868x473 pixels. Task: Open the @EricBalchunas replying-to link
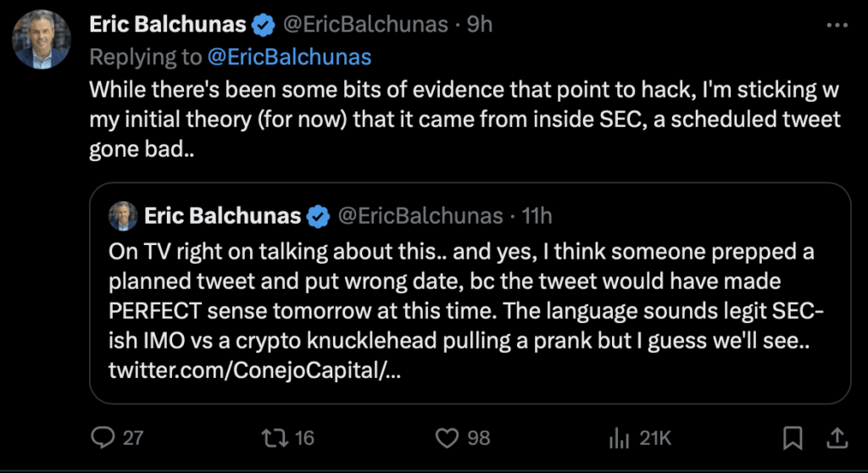click(x=290, y=57)
